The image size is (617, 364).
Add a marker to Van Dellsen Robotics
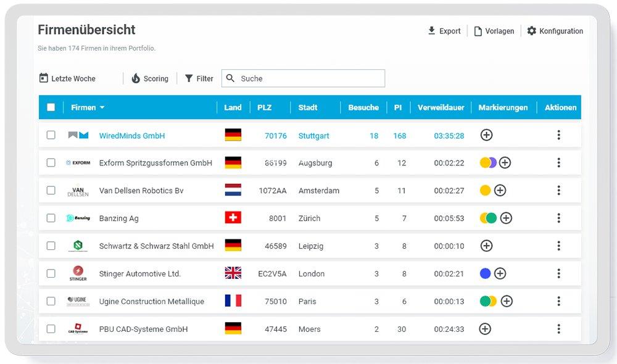pos(500,190)
